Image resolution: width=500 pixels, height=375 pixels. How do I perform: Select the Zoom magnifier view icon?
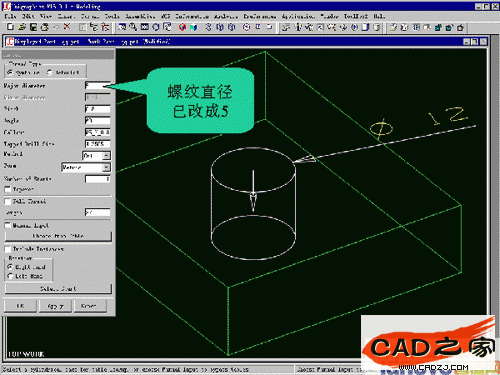(x=133, y=27)
